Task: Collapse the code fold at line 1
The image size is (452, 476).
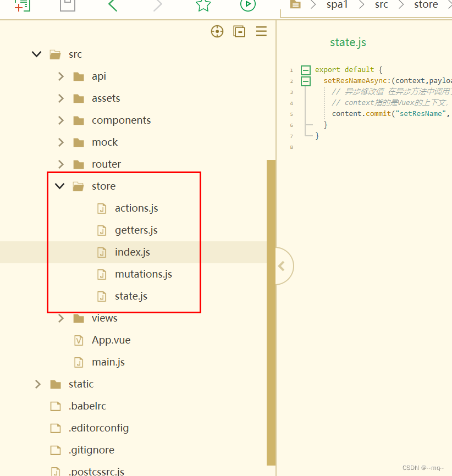Action: [305, 70]
